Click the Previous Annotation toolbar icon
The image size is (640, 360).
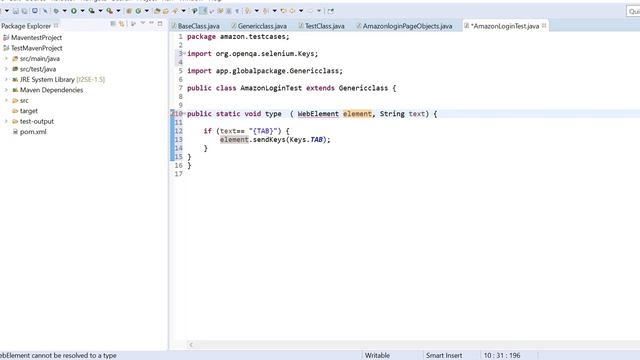tap(266, 11)
